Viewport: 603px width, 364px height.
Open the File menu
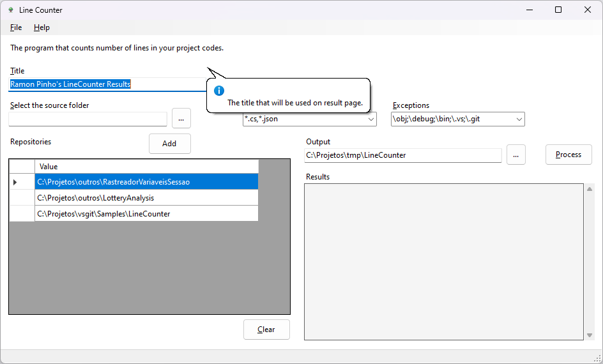16,27
